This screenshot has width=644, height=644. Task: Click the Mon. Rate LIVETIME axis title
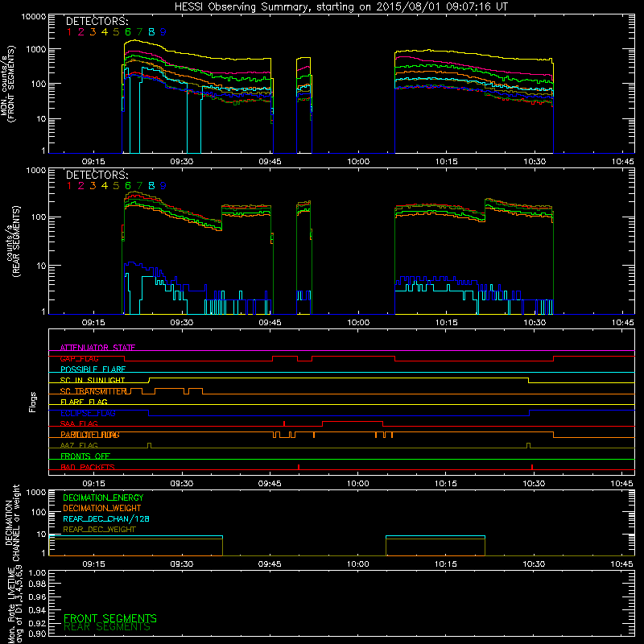tap(14, 604)
